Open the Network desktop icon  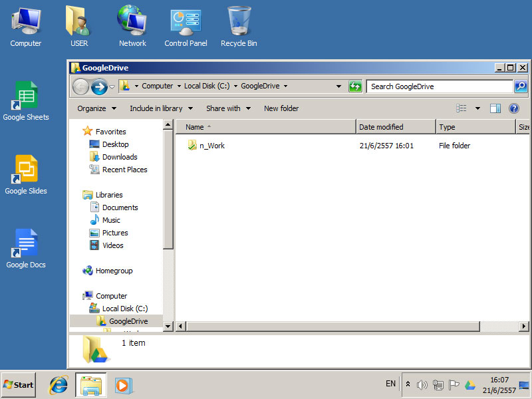[132, 27]
